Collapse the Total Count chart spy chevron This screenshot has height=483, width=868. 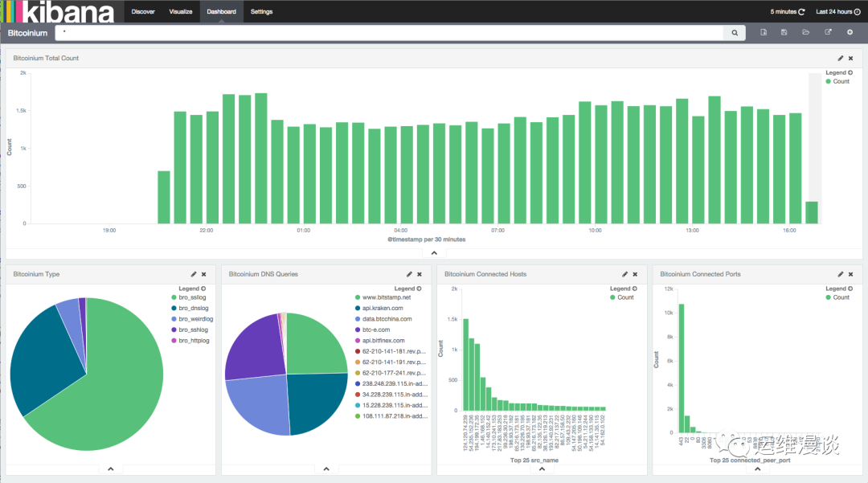[x=434, y=253]
